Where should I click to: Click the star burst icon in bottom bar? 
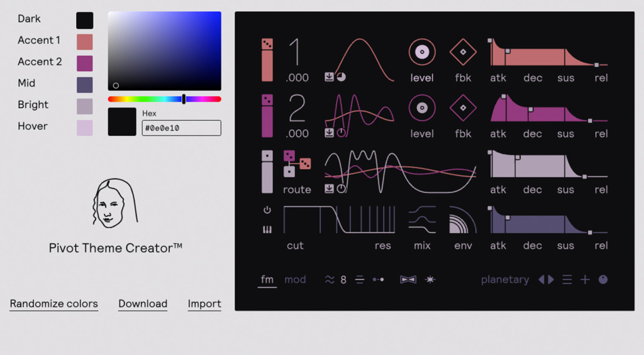[430, 280]
